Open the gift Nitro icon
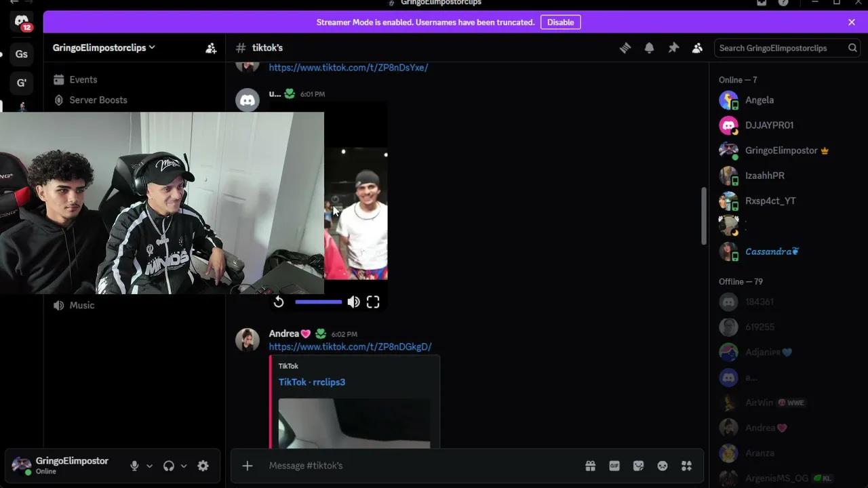 pos(591,466)
